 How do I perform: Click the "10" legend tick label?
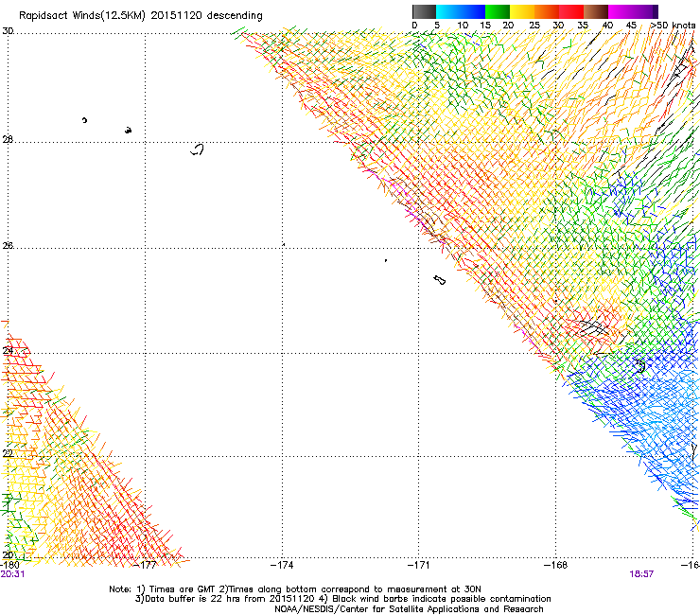tap(463, 26)
